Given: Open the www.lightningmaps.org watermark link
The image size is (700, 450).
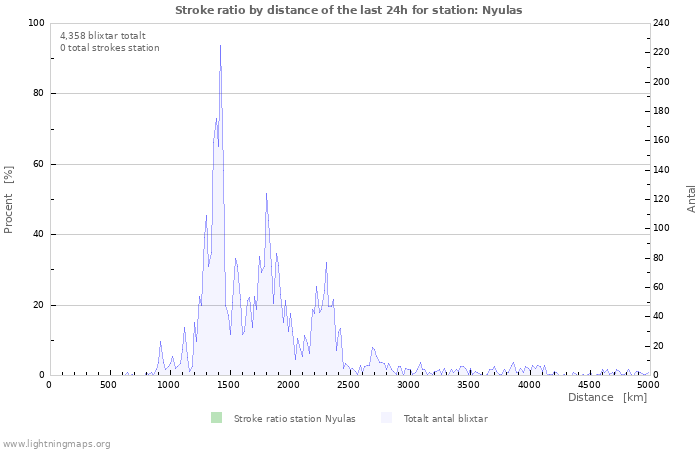Looking at the screenshot, I should pyautogui.click(x=56, y=443).
